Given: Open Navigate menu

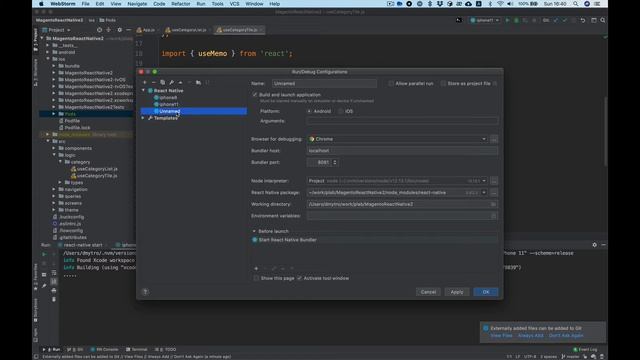Looking at the screenshot, I should [x=137, y=4].
